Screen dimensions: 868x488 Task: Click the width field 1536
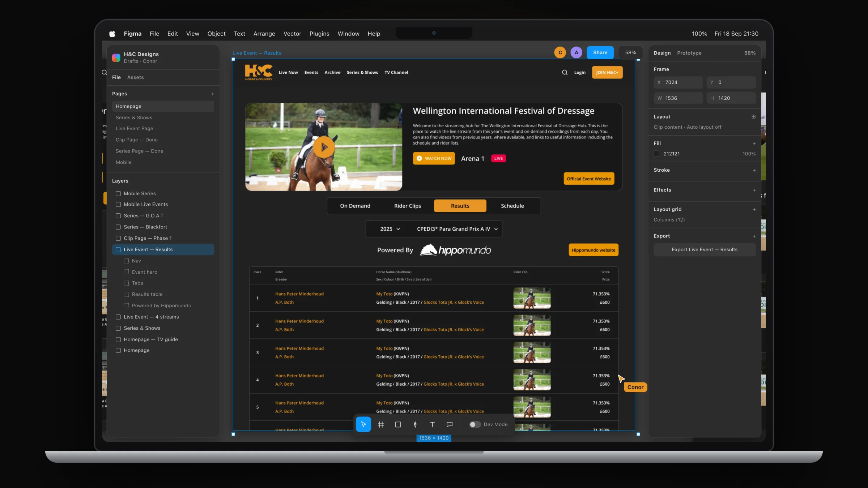678,98
